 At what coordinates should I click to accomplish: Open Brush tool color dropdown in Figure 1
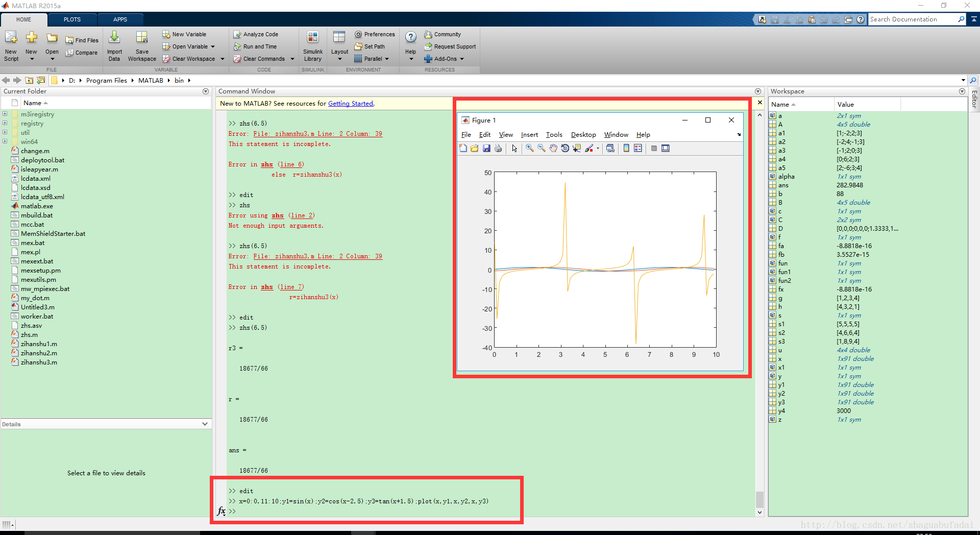click(x=598, y=149)
